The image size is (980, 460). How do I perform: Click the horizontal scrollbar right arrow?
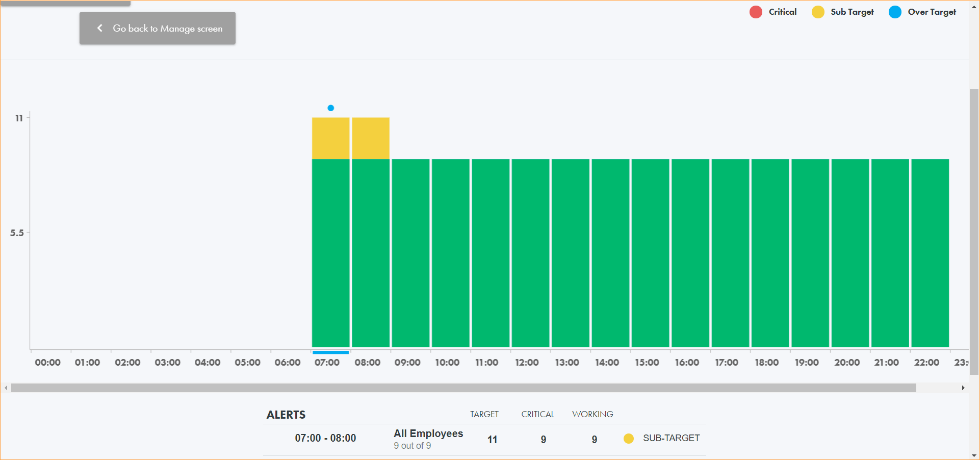click(963, 388)
